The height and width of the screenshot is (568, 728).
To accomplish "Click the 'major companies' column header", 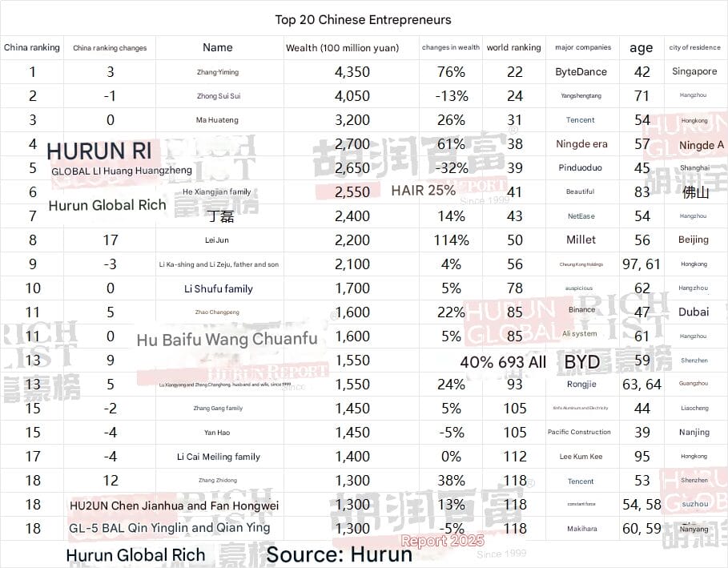I will point(582,47).
